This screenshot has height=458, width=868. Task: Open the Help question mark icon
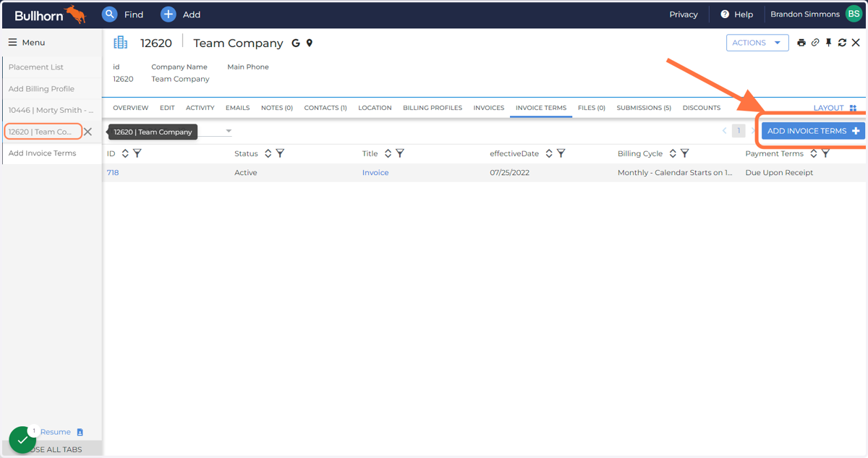pos(725,14)
